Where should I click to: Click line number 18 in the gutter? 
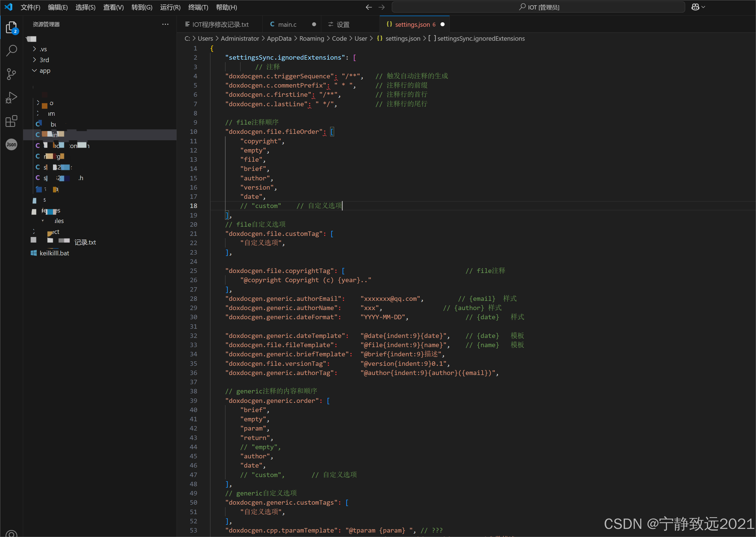pyautogui.click(x=194, y=206)
